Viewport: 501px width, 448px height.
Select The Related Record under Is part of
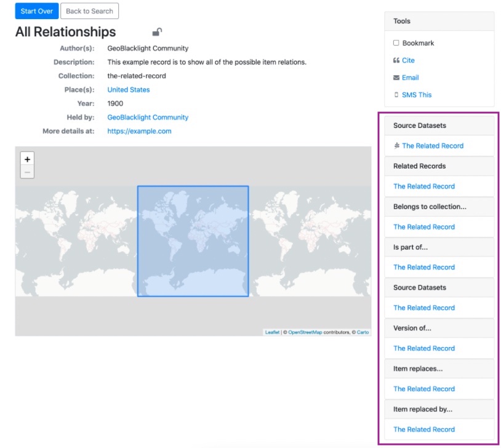423,267
